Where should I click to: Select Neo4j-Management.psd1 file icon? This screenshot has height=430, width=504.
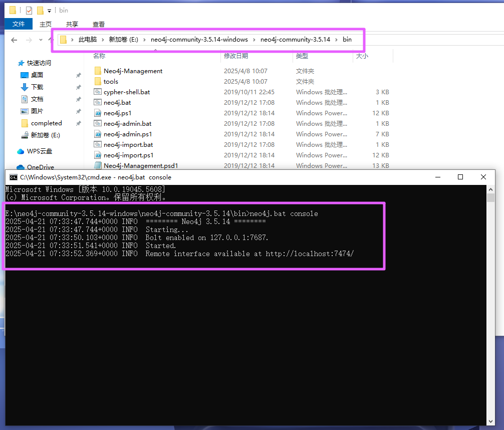tap(98, 165)
